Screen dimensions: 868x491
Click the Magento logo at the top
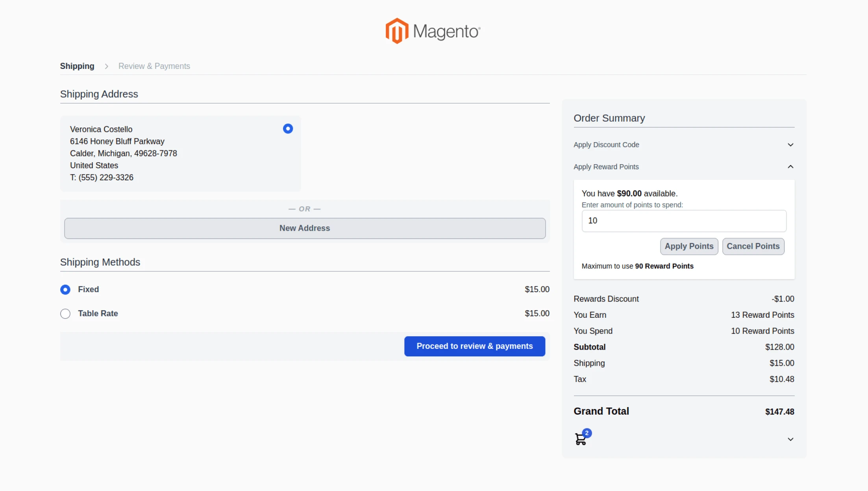(x=433, y=30)
